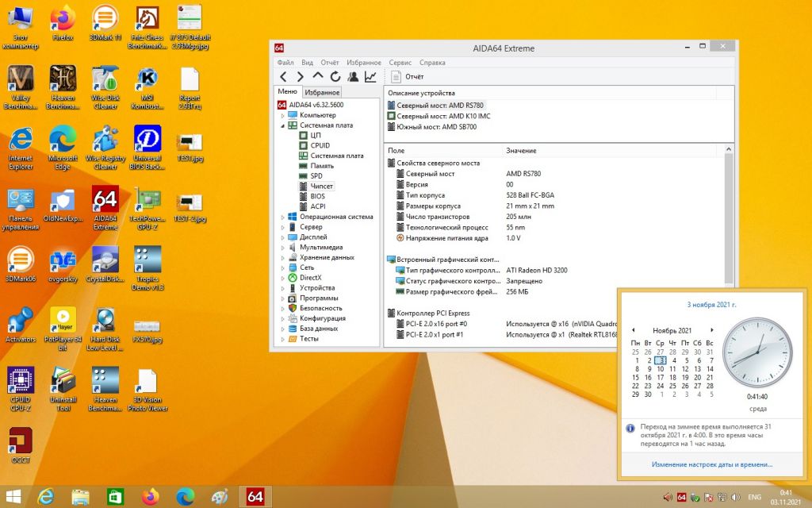Screen dimensions: 812x508
Task: Click the ENG language indicator in tray
Action: tap(755, 497)
